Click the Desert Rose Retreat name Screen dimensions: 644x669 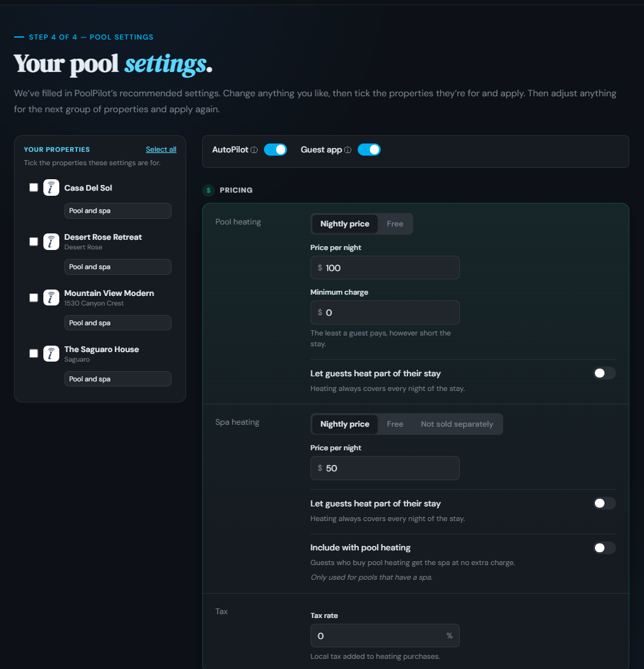(x=103, y=237)
